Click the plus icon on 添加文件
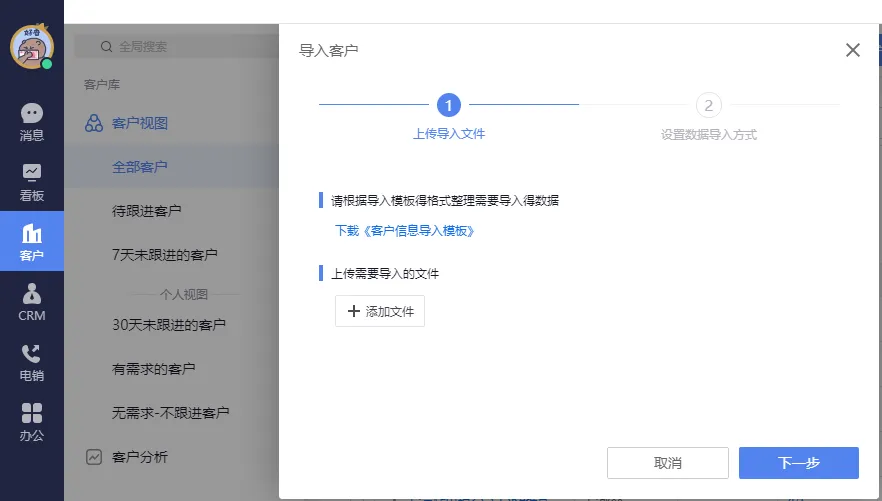 click(x=353, y=311)
